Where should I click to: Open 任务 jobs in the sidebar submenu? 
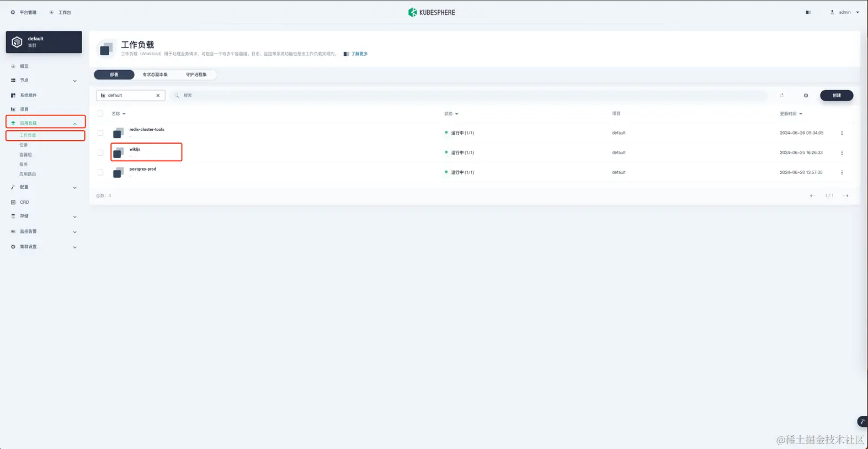click(24, 145)
